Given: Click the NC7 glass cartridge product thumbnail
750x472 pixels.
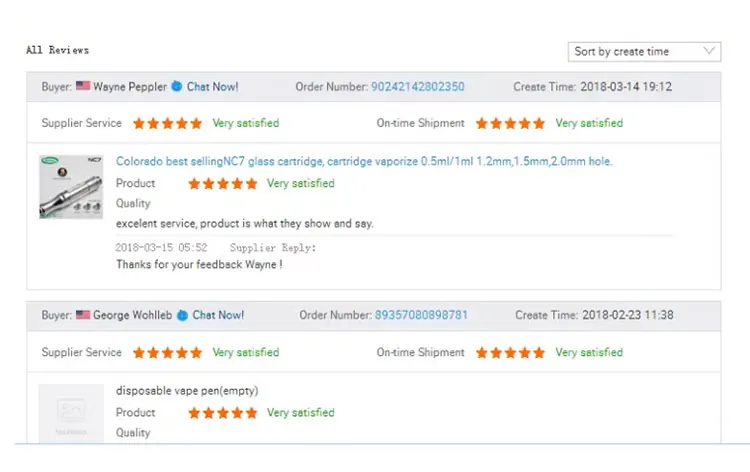Looking at the screenshot, I should 71,187.
